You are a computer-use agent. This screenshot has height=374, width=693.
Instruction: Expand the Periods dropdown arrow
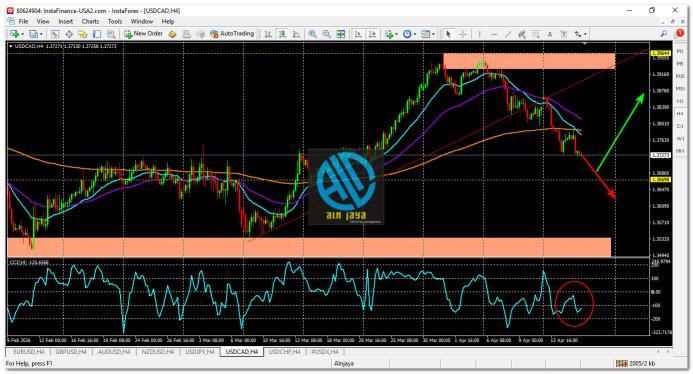point(415,34)
